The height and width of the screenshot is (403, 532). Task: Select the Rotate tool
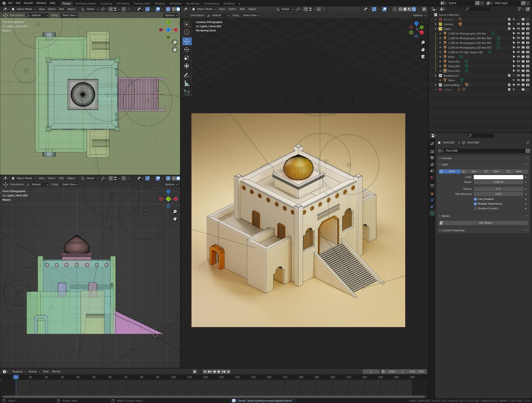click(187, 50)
